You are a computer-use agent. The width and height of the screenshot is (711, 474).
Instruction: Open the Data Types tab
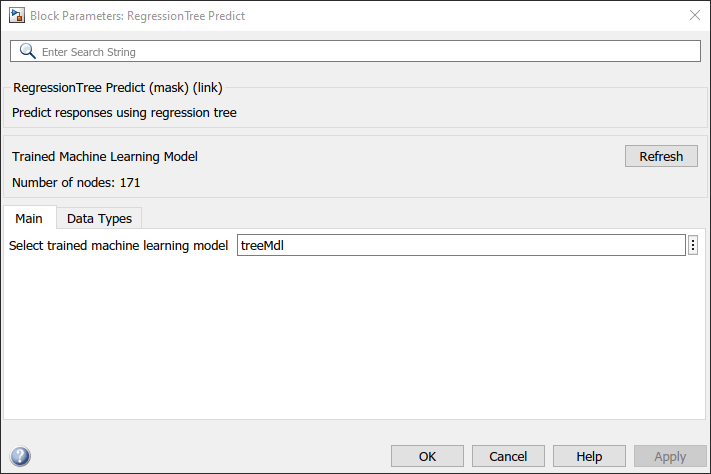pos(99,218)
